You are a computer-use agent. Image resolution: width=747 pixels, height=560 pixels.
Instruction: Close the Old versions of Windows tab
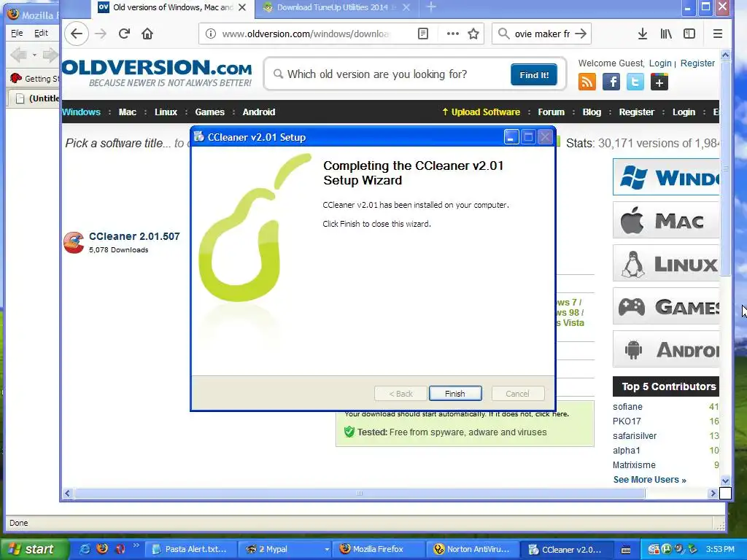point(242,7)
